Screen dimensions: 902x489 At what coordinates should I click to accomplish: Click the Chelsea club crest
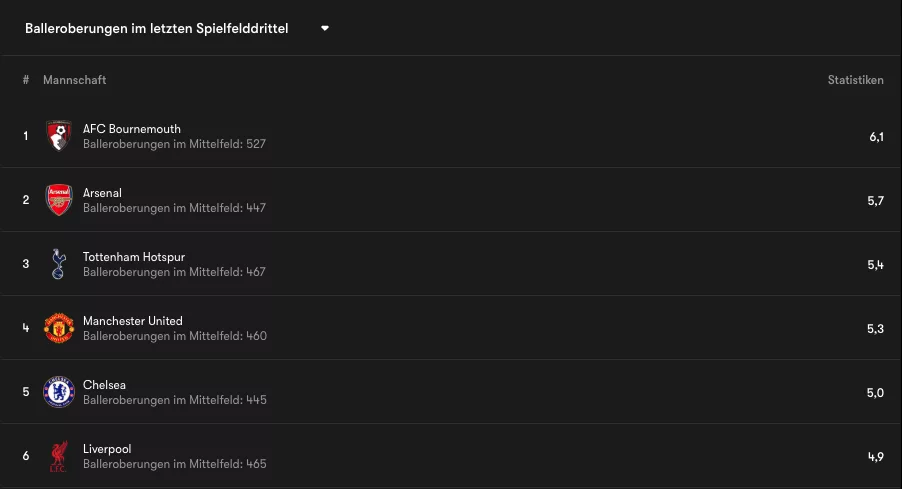[59, 392]
